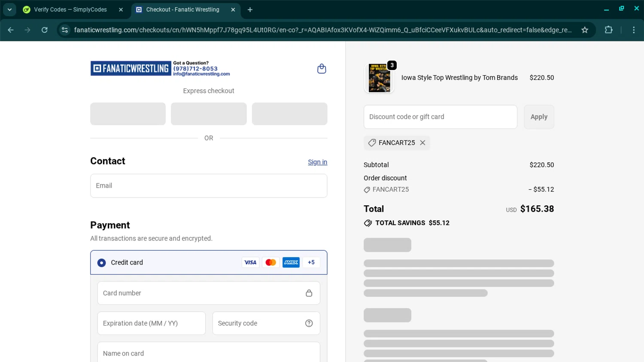The height and width of the screenshot is (362, 644).
Task: Select the Checkout - Fanatic Wrestling tab
Action: (x=182, y=9)
